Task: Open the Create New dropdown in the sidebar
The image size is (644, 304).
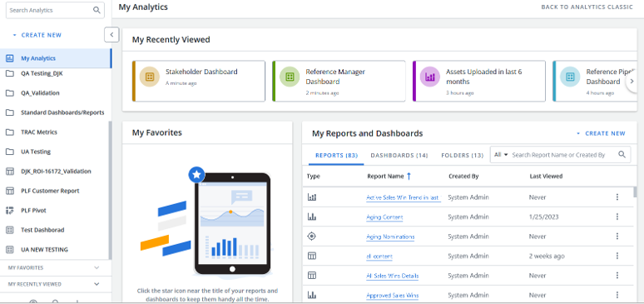Action: point(37,35)
